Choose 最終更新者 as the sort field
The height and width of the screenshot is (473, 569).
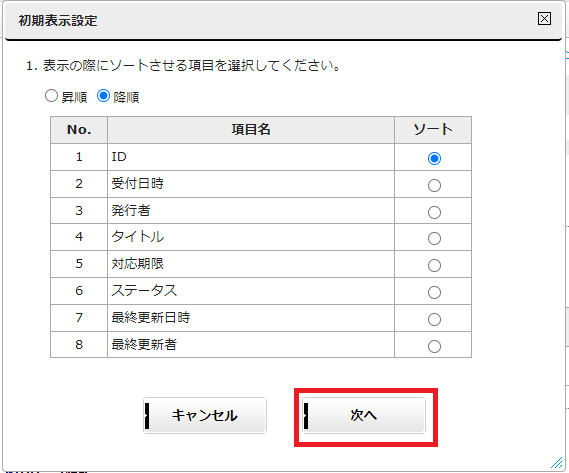tap(434, 346)
